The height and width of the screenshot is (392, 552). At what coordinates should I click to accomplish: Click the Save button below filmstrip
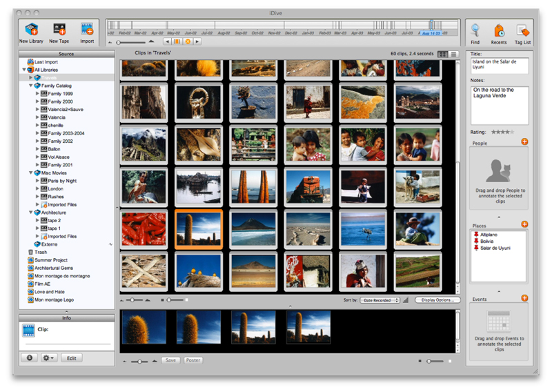point(170,360)
